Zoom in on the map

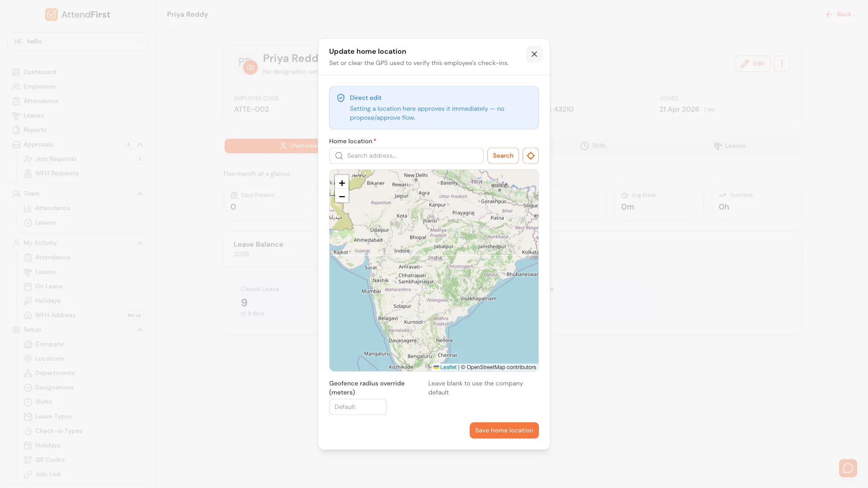342,183
